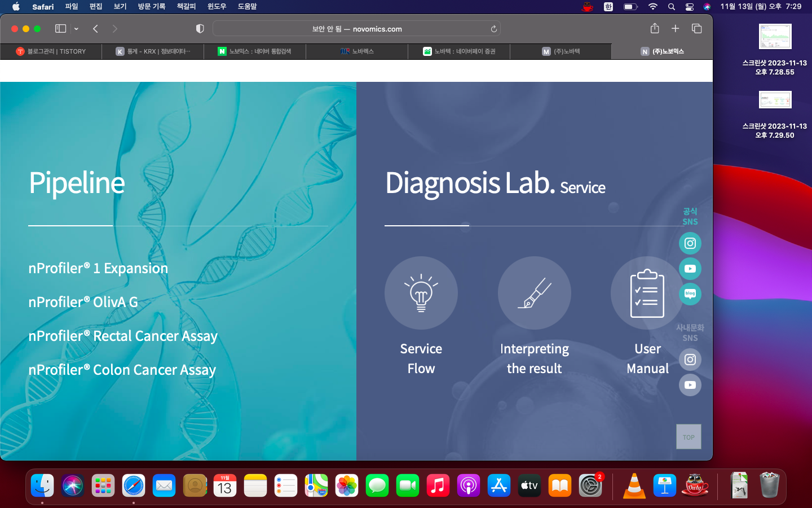The height and width of the screenshot is (508, 812).
Task: Open the official SNS Instagram icon
Action: tap(690, 243)
